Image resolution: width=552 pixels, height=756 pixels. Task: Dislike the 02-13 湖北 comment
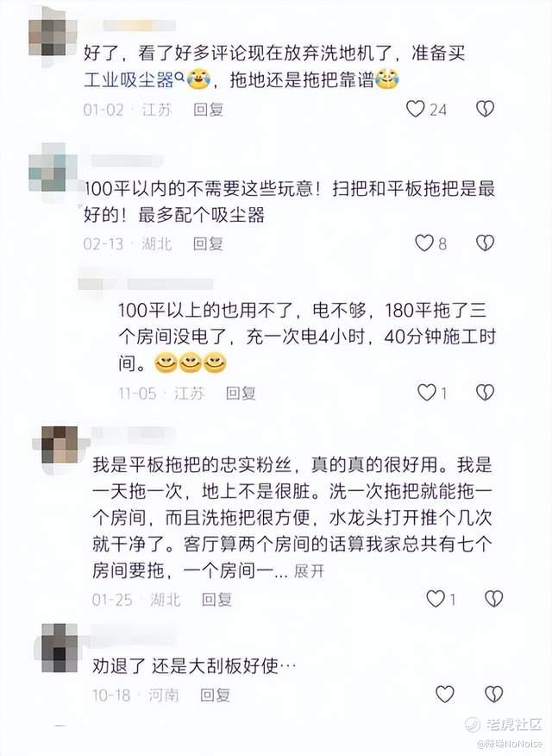(485, 243)
